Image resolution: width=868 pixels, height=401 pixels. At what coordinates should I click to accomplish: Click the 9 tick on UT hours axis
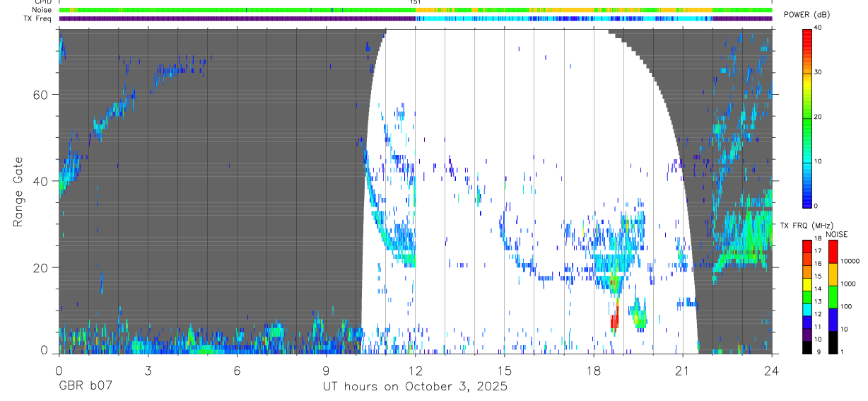click(326, 370)
